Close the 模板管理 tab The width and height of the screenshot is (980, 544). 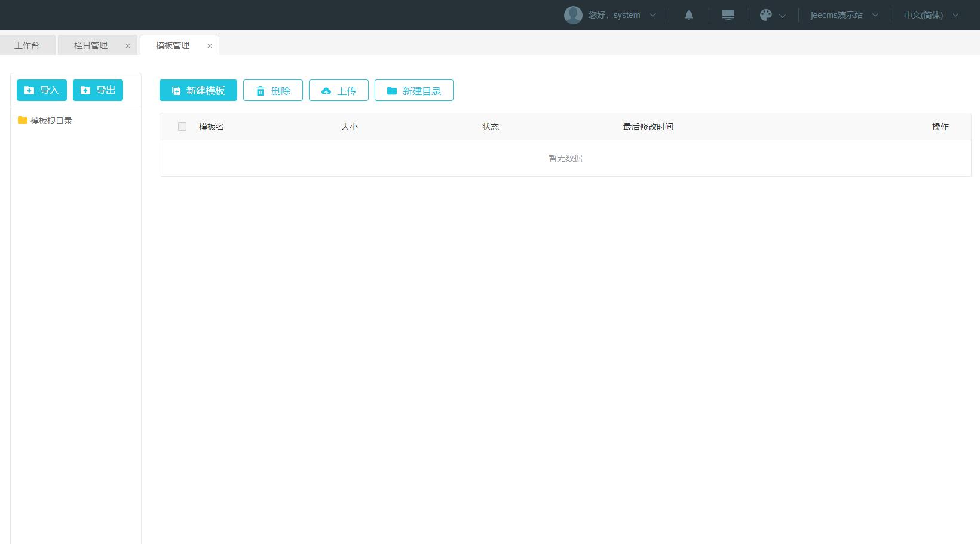click(210, 46)
